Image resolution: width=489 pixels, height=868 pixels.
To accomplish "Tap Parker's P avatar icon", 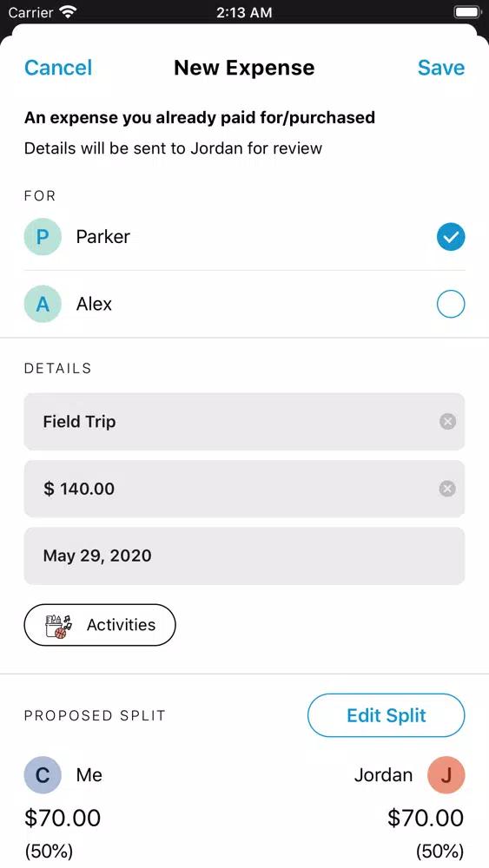I will 43,237.
